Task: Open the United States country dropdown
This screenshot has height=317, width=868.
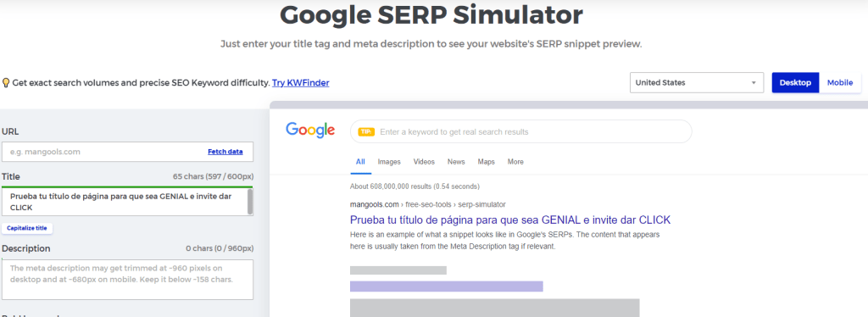Action: click(697, 82)
